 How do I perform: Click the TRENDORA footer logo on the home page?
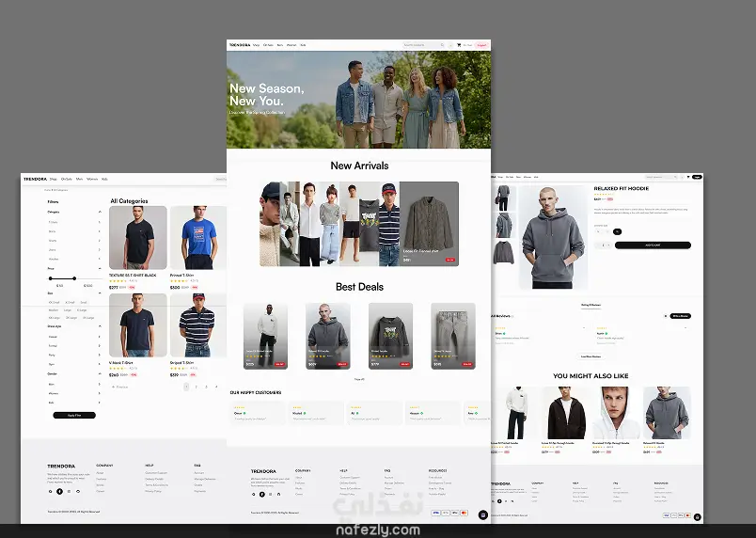click(263, 471)
